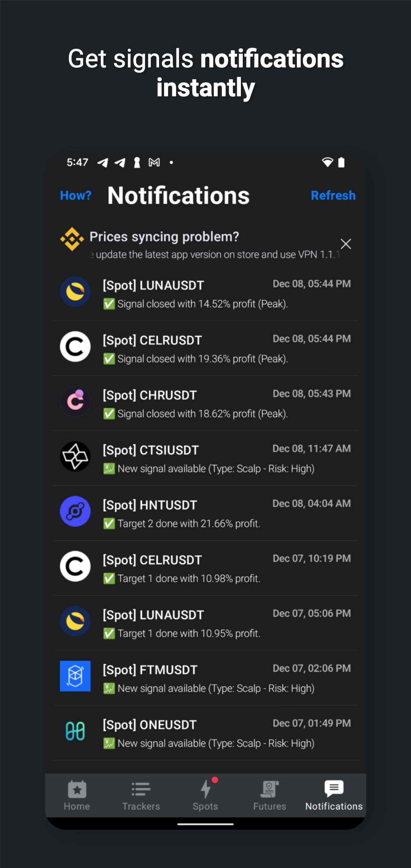Open CELRUSDT Target 1 done notification
The image size is (411, 868).
pos(205,568)
